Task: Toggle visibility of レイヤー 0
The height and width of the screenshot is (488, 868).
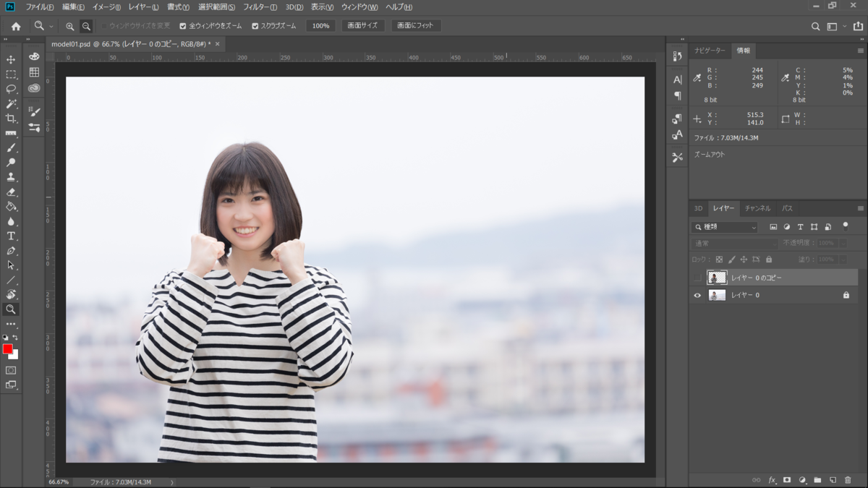Action: 697,294
